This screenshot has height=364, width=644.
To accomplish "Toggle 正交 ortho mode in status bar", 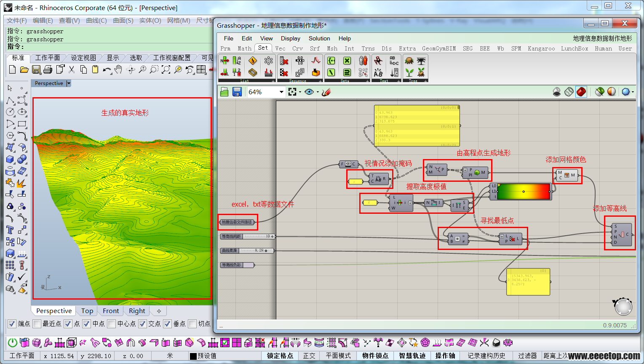I will point(309,356).
